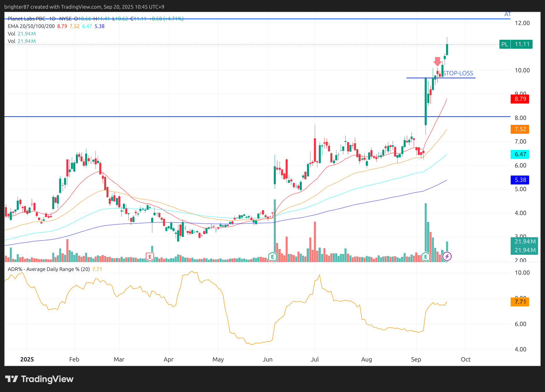Click the red 8.79 EMA price label
545x392 pixels.
pyautogui.click(x=520, y=99)
